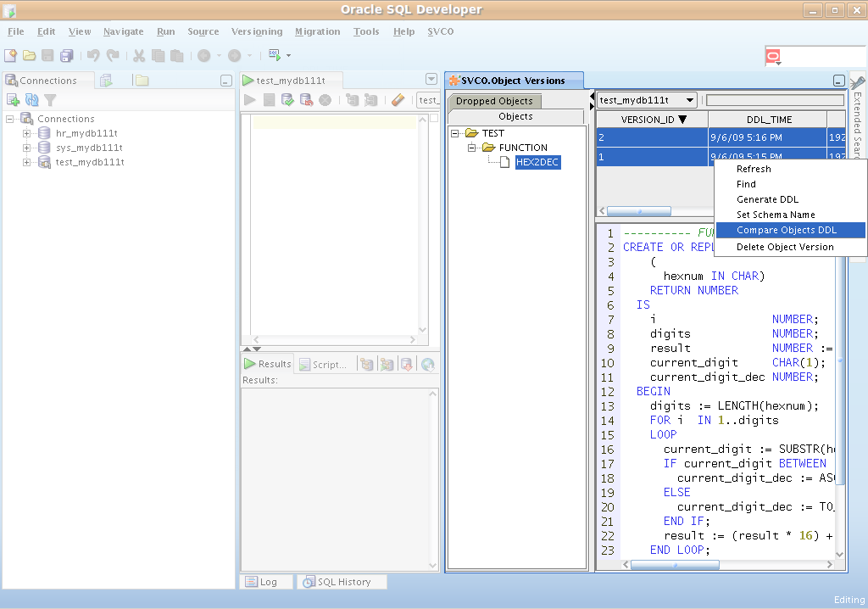The height and width of the screenshot is (609, 868).
Task: Click the filter funnel icon in Connections
Action: [50, 100]
